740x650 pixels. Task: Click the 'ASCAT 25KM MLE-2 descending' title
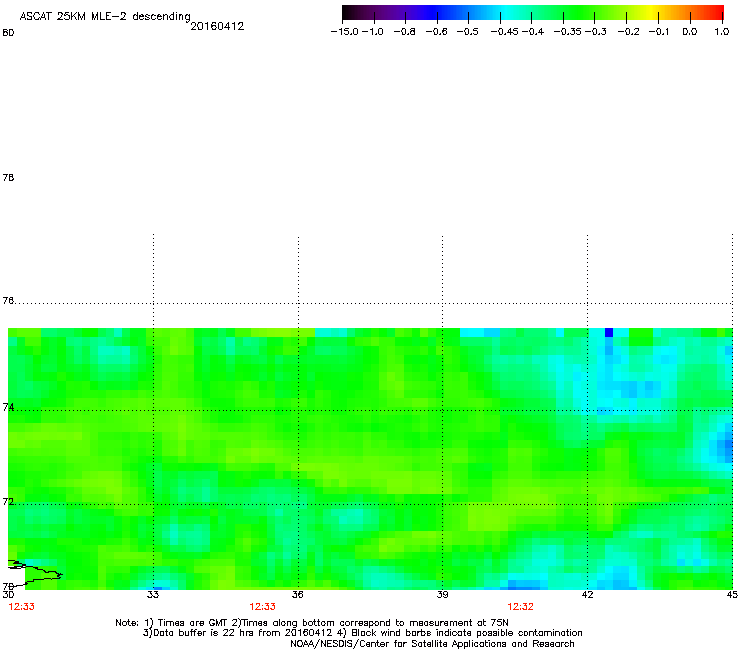(105, 17)
